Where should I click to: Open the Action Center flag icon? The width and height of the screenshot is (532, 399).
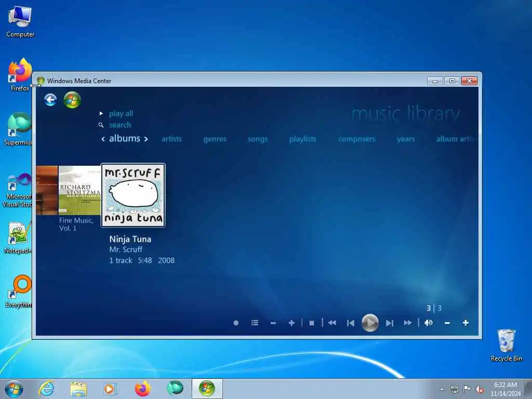(467, 389)
